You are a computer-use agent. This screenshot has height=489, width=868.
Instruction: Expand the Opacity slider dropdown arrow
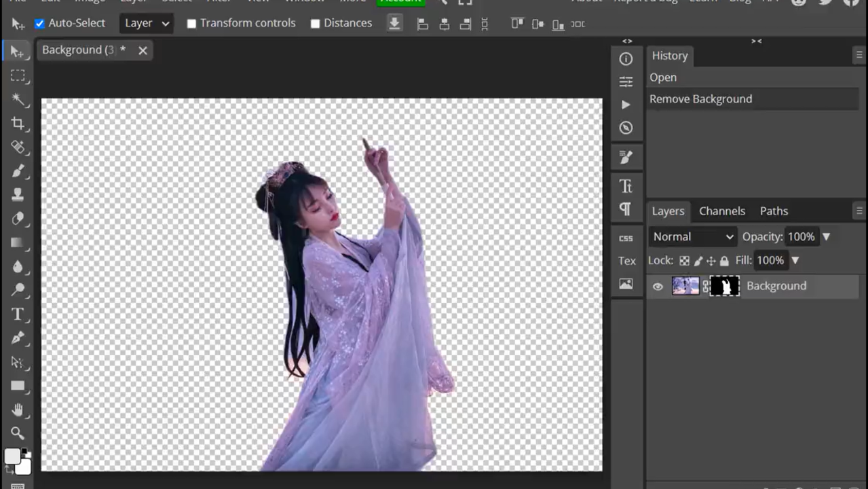[x=826, y=237]
